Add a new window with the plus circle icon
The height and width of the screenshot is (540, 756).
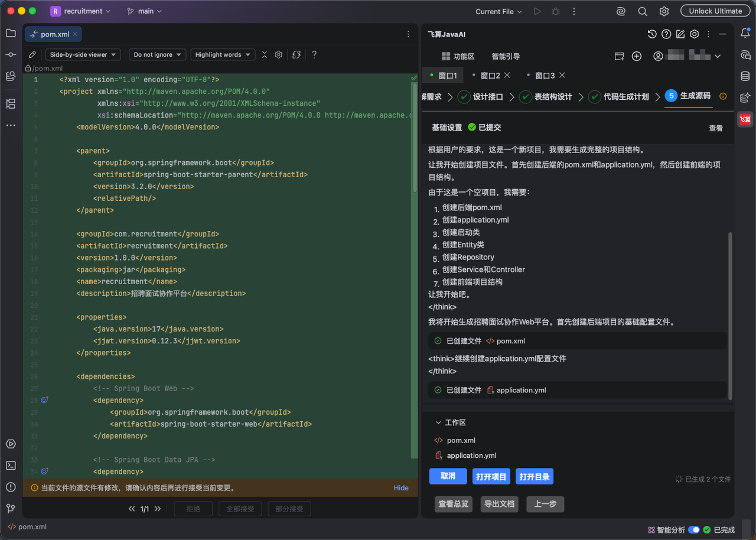tap(637, 56)
